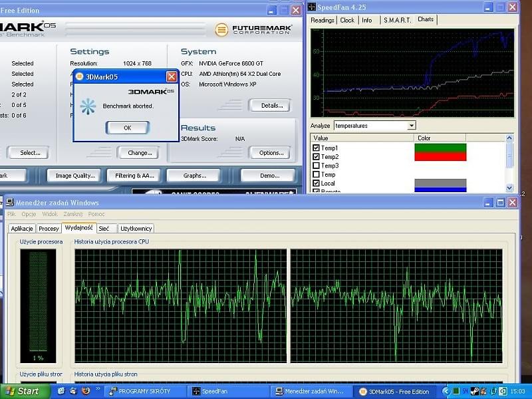
Task: Click the Menedżer zadań Windows title bar icon
Action: (10, 203)
